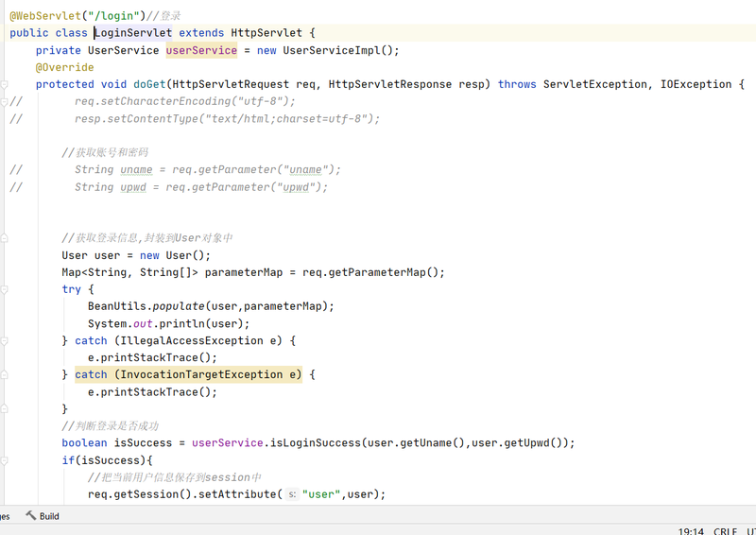Viewport: 756px width, 535px height.
Task: Click the parameterMap variable declaration
Action: pos(244,272)
